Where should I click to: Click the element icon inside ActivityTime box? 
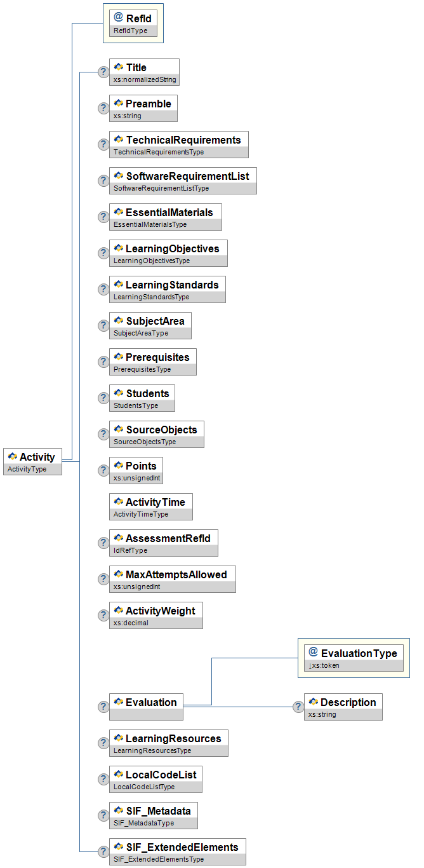pos(118,502)
